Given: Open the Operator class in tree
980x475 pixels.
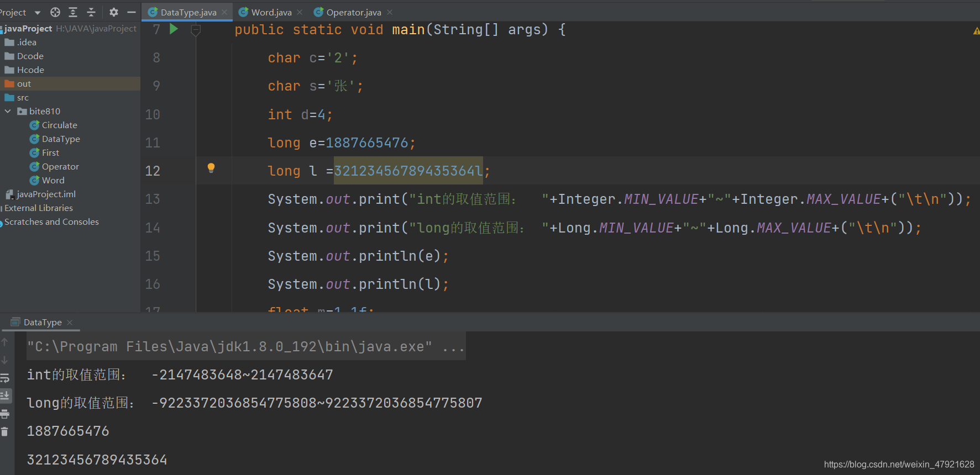Looking at the screenshot, I should (60, 167).
